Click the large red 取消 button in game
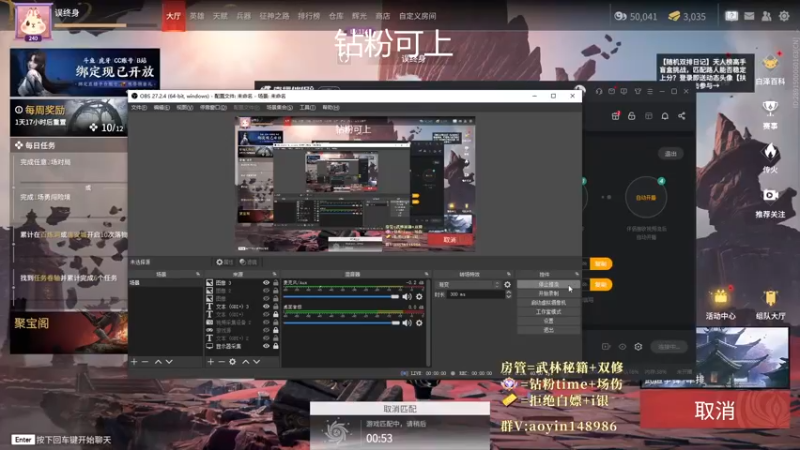Image resolution: width=800 pixels, height=450 pixels. point(714,410)
